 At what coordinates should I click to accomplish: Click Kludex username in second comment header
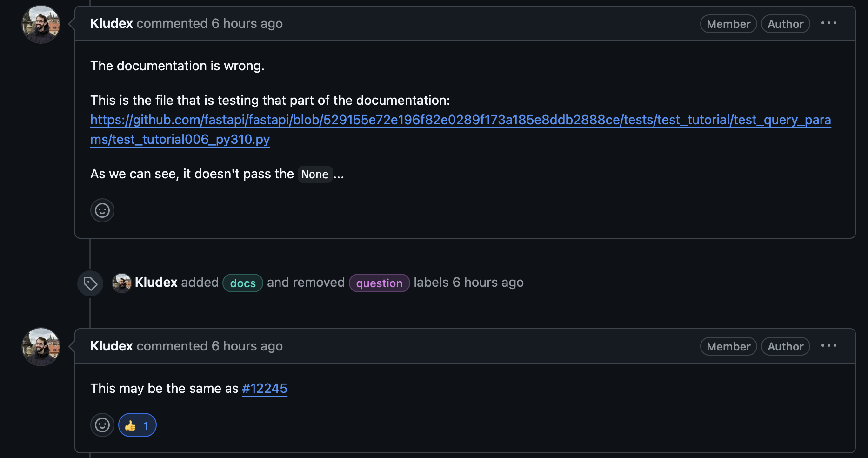[112, 346]
